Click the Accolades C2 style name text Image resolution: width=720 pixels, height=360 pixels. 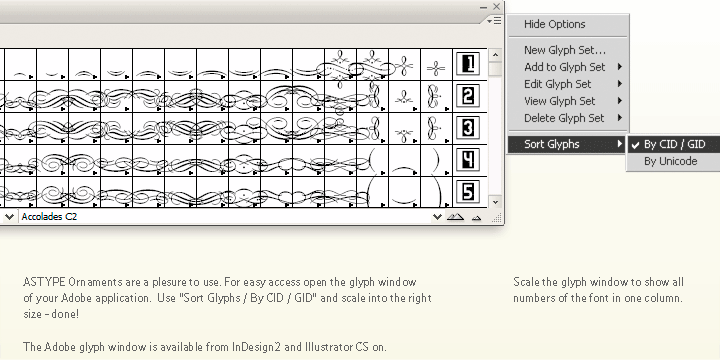(49, 217)
